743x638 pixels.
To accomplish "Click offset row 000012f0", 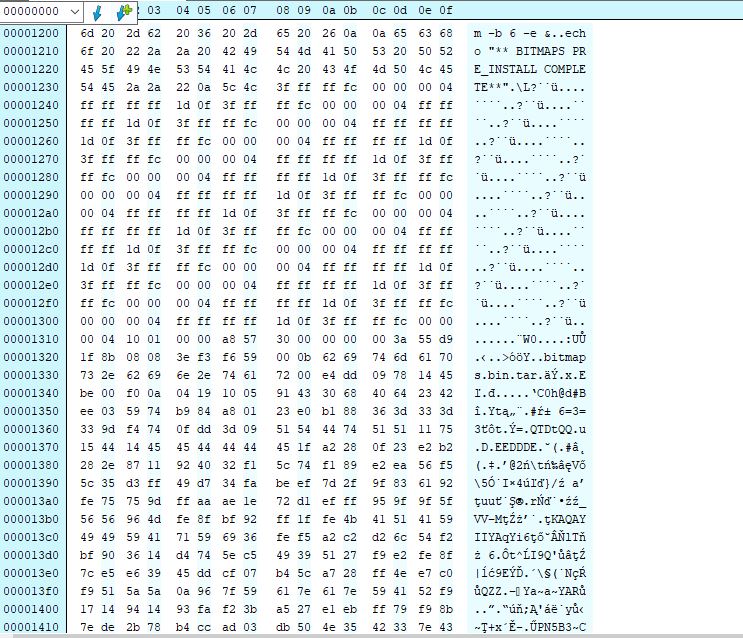I will click(31, 303).
